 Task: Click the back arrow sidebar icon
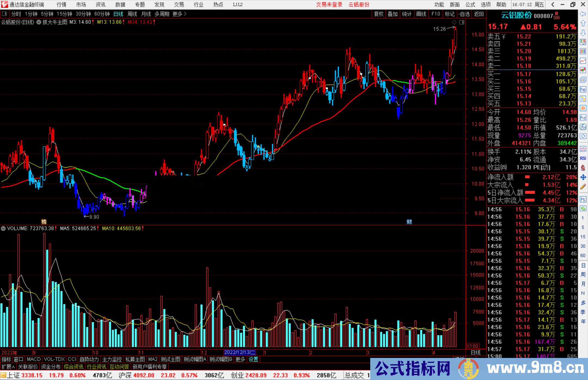(x=583, y=14)
